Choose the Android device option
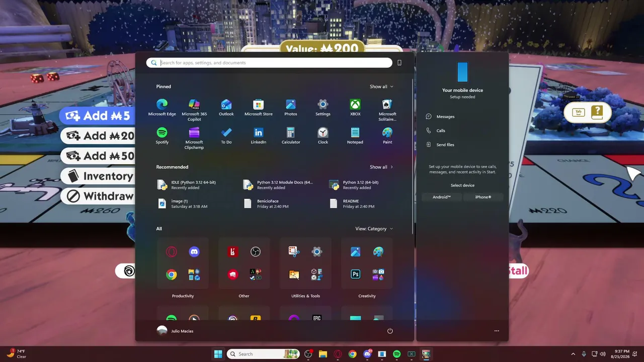 tap(442, 197)
